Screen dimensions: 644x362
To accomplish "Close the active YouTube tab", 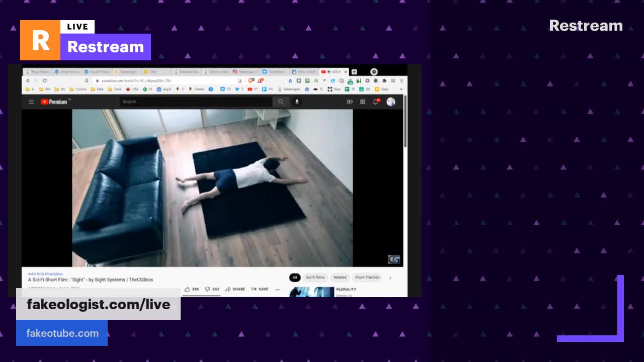I will click(346, 71).
